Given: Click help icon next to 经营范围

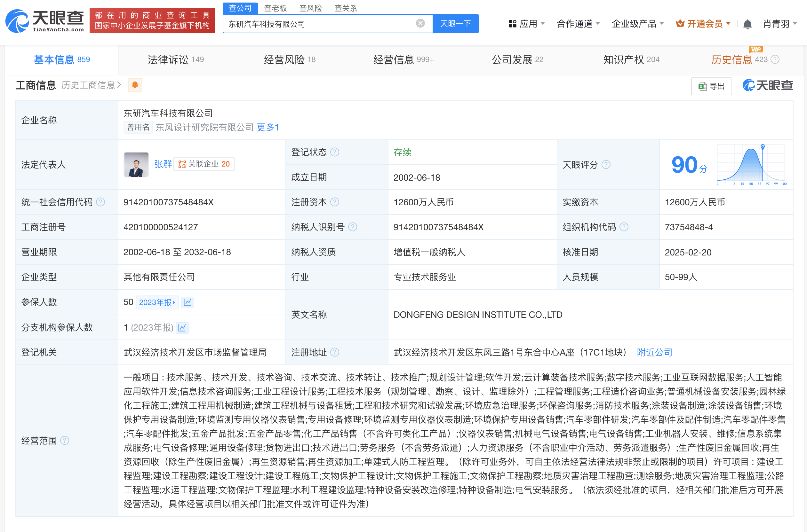Looking at the screenshot, I should click(x=65, y=440).
